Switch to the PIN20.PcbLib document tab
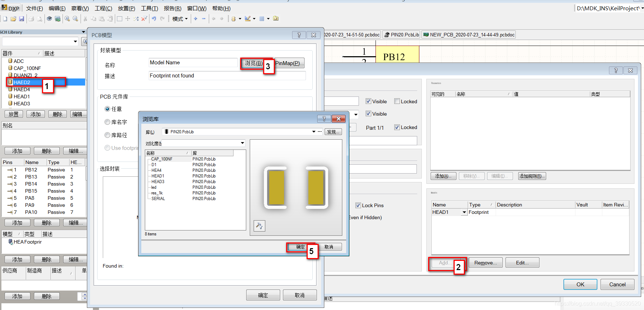This screenshot has height=310, width=644. coord(401,35)
